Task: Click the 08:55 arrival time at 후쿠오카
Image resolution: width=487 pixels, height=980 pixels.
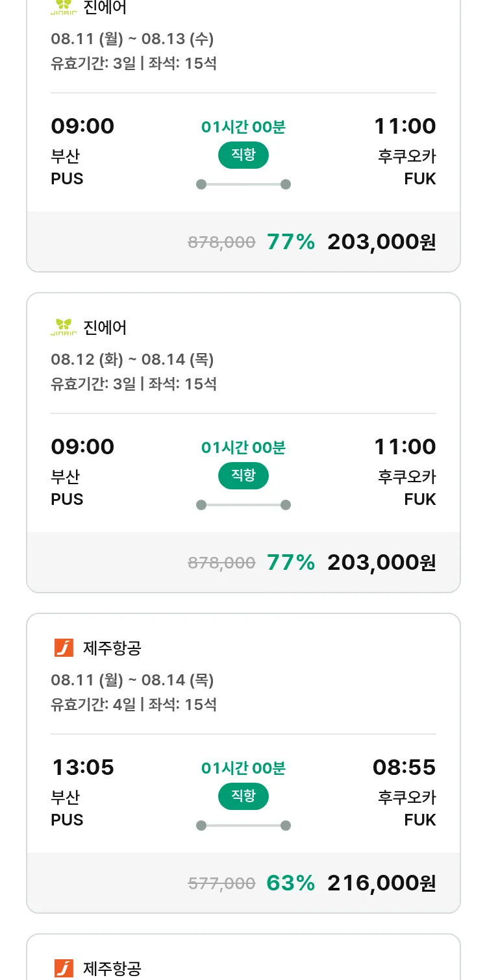Action: point(404,768)
